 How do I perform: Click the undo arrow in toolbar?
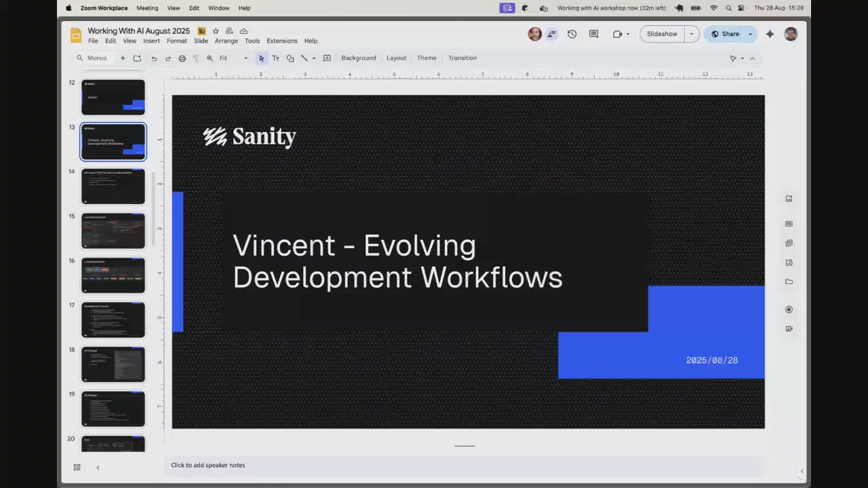coord(154,58)
